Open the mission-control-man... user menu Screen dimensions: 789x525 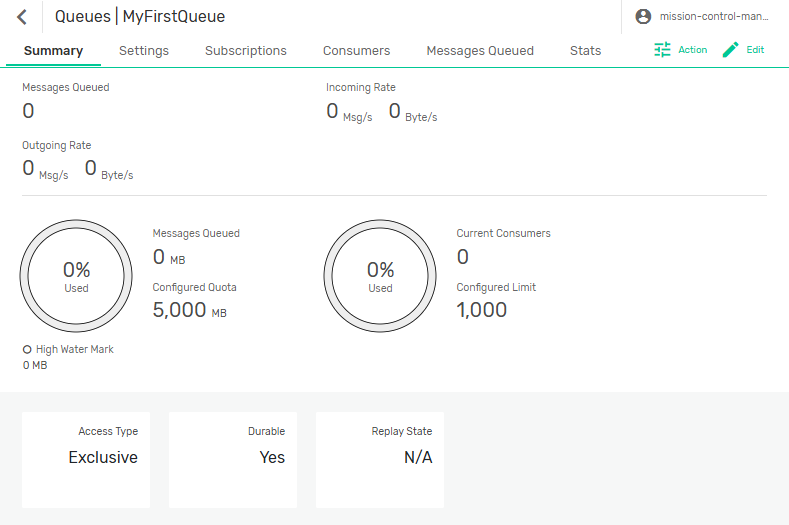(x=714, y=17)
